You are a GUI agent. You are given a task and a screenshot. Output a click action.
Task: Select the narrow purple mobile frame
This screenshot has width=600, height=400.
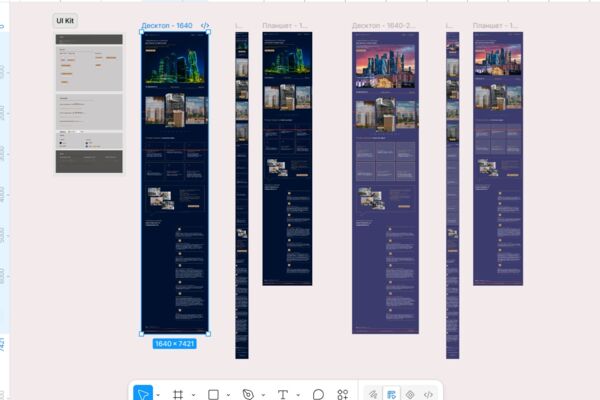click(453, 195)
